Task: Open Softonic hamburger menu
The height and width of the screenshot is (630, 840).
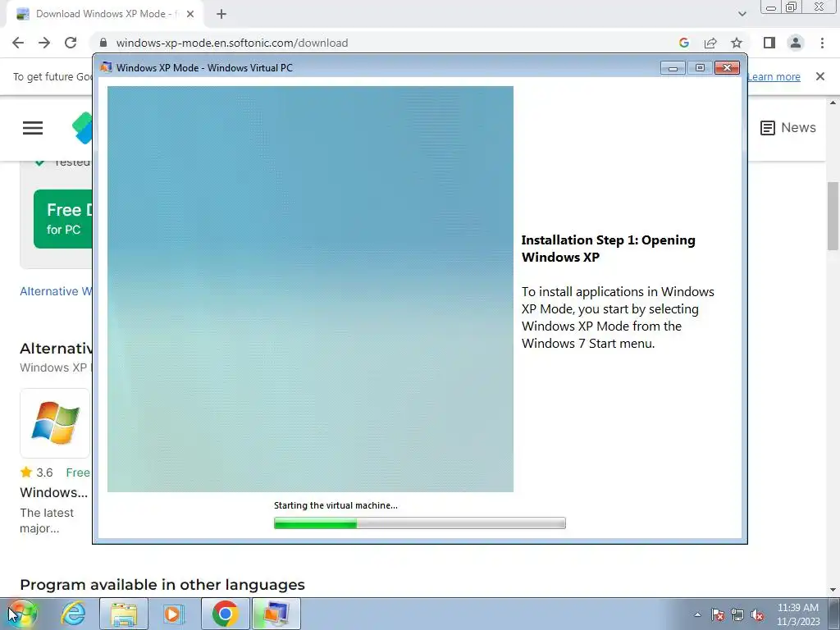Action: [33, 128]
